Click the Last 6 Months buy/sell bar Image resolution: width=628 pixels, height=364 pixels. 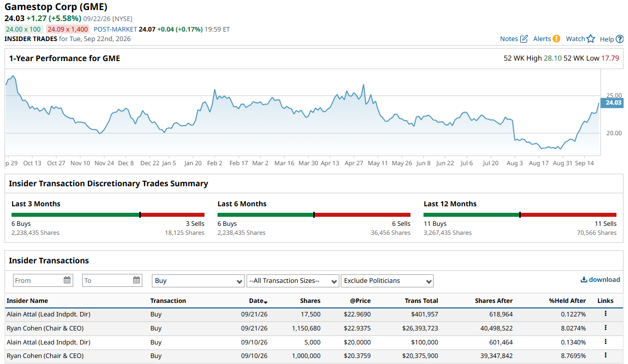click(314, 215)
